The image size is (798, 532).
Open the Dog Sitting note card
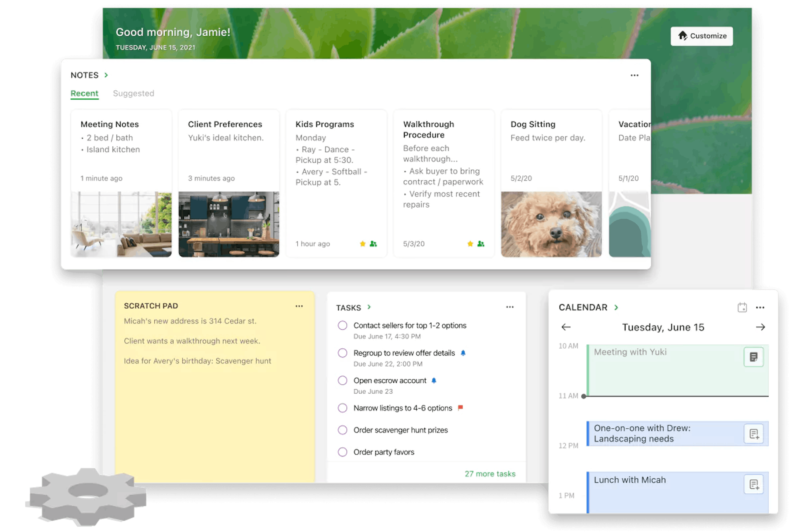click(x=551, y=183)
